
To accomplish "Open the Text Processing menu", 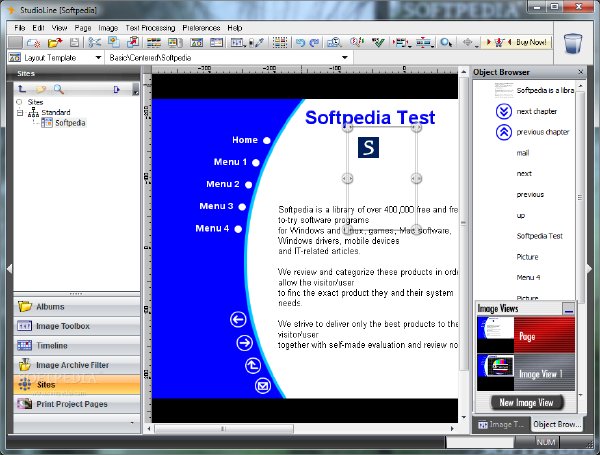I will click(x=150, y=28).
